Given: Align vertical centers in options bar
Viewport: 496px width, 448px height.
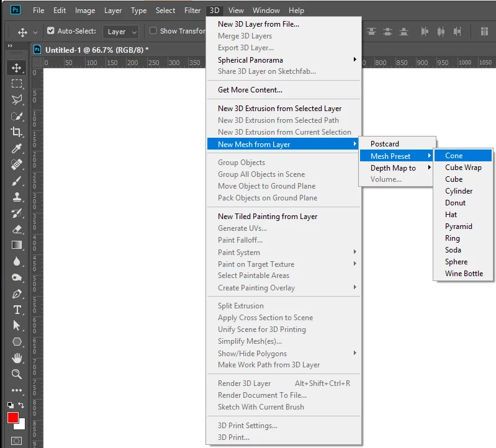Looking at the screenshot, I should 387,31.
